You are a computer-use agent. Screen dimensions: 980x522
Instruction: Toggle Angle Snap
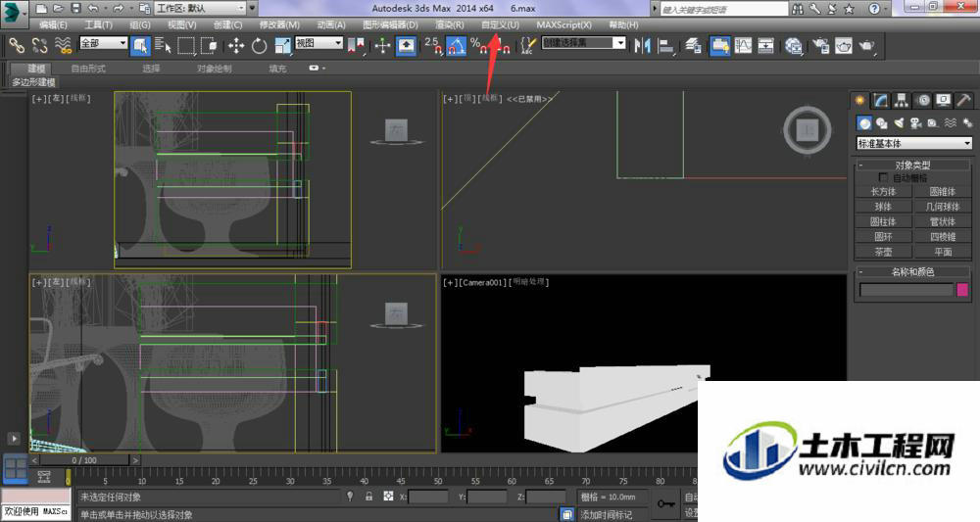point(457,45)
